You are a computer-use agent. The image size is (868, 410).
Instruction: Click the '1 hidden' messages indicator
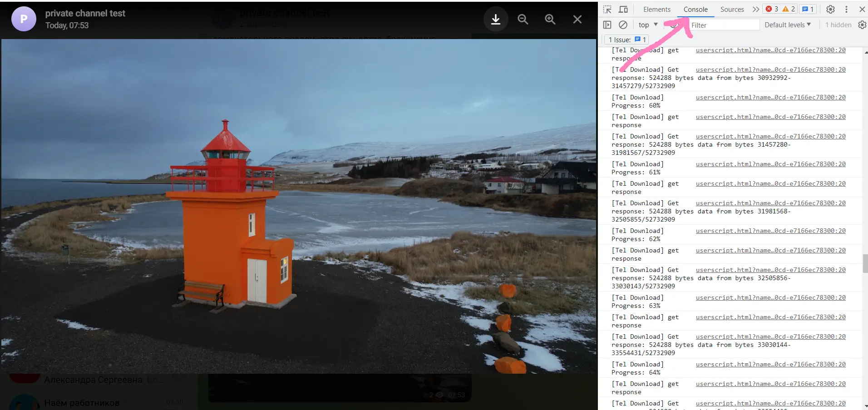[x=838, y=25]
